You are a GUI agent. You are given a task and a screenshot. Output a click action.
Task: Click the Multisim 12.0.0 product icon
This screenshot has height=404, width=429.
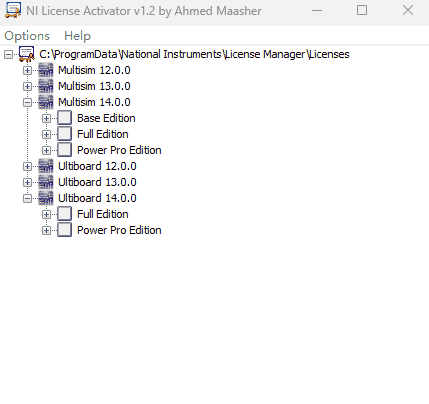tap(46, 70)
